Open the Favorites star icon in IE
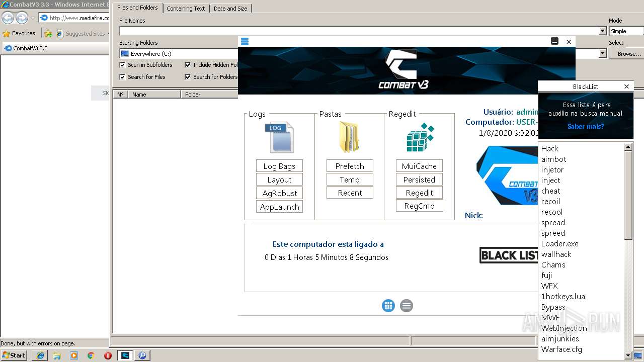This screenshot has height=362, width=644. pos(7,34)
